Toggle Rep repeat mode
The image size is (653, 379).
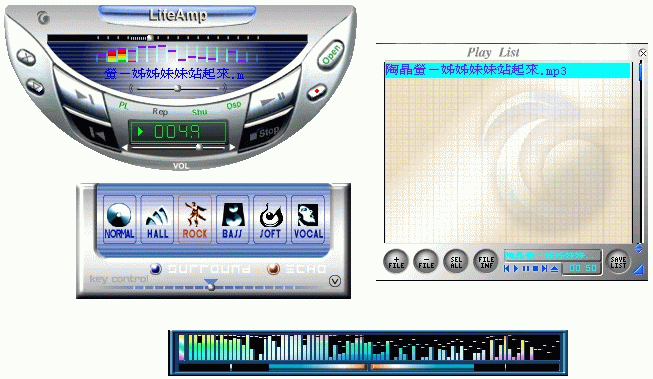coord(160,111)
